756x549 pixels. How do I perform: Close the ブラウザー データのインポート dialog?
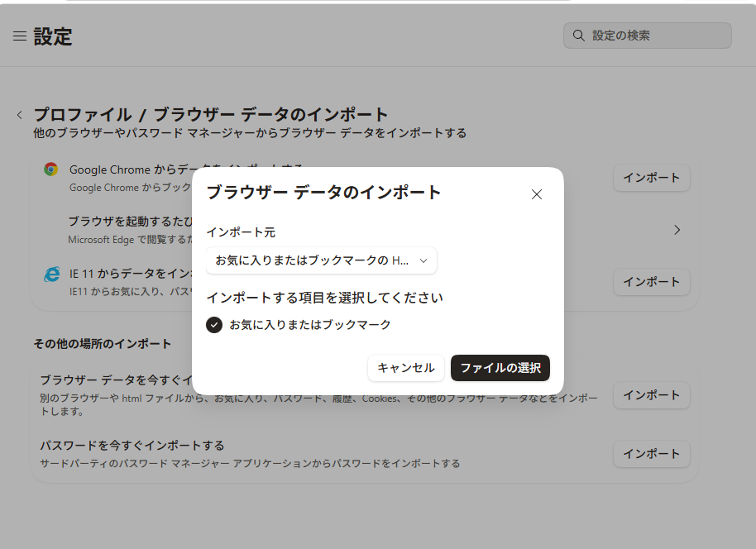(537, 194)
